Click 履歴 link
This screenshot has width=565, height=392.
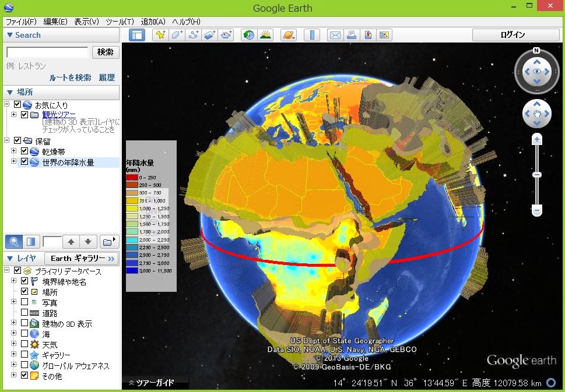tap(107, 77)
